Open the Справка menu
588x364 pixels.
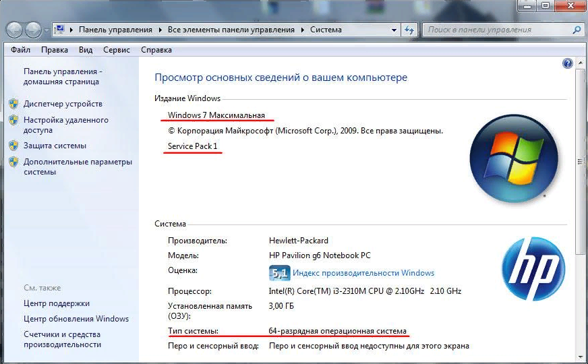[x=156, y=50]
